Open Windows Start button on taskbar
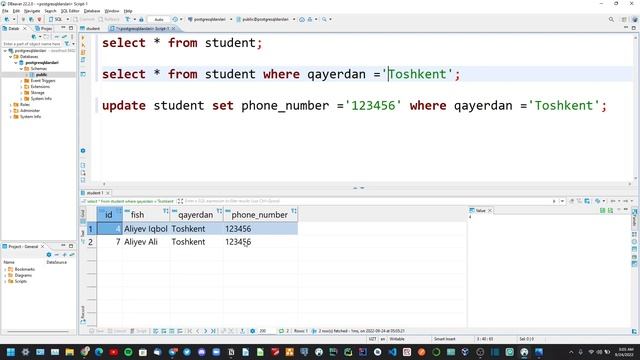Image resolution: width=640 pixels, height=360 pixels. point(11,352)
